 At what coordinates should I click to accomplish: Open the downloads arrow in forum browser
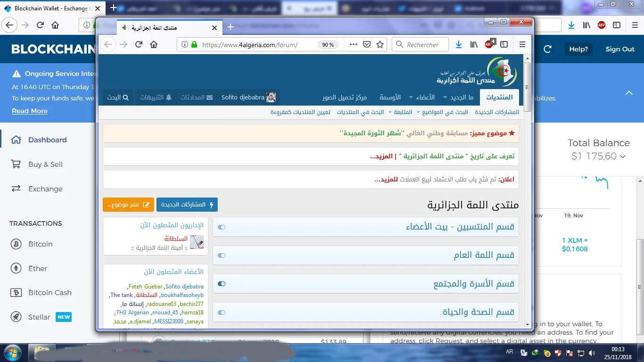point(458,44)
